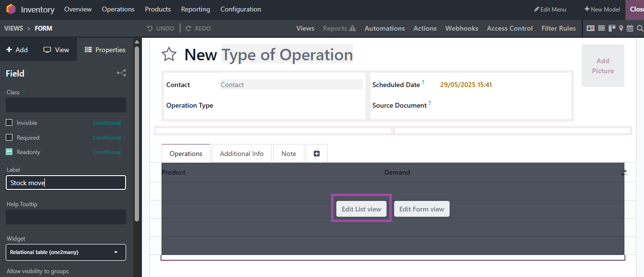Toggle the Readonly checkbox
Screen dimensions: 644x277
pyautogui.click(x=9, y=152)
